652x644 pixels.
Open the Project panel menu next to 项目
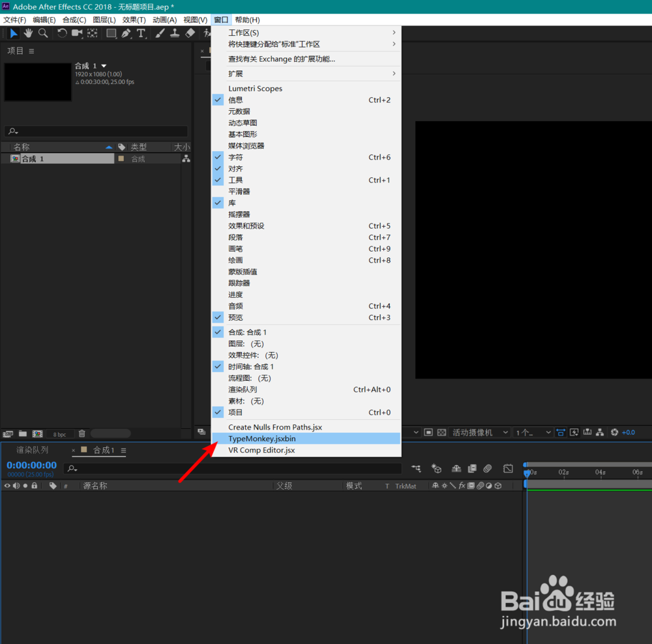click(31, 51)
